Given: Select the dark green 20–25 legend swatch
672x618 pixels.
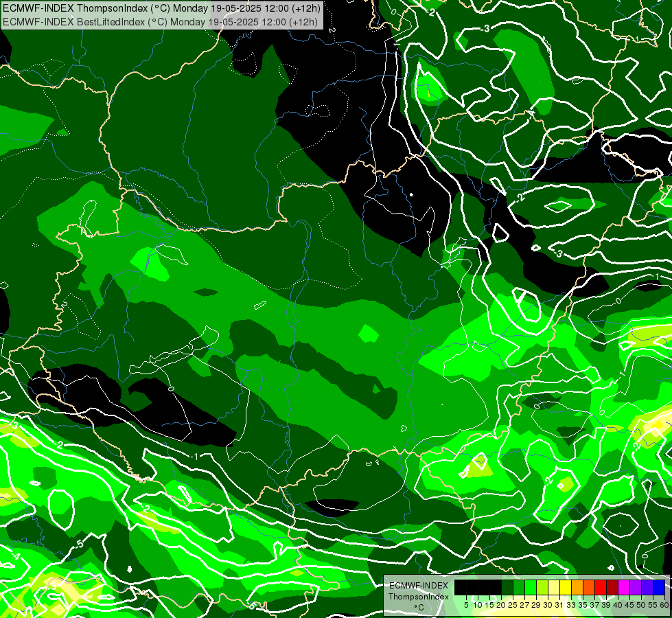Looking at the screenshot, I should pyautogui.click(x=507, y=587).
